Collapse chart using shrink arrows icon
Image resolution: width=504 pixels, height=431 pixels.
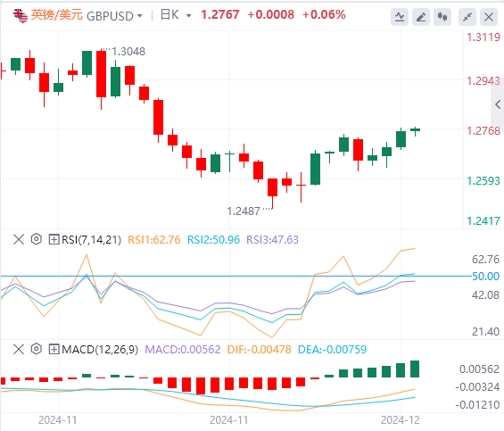pos(467,17)
